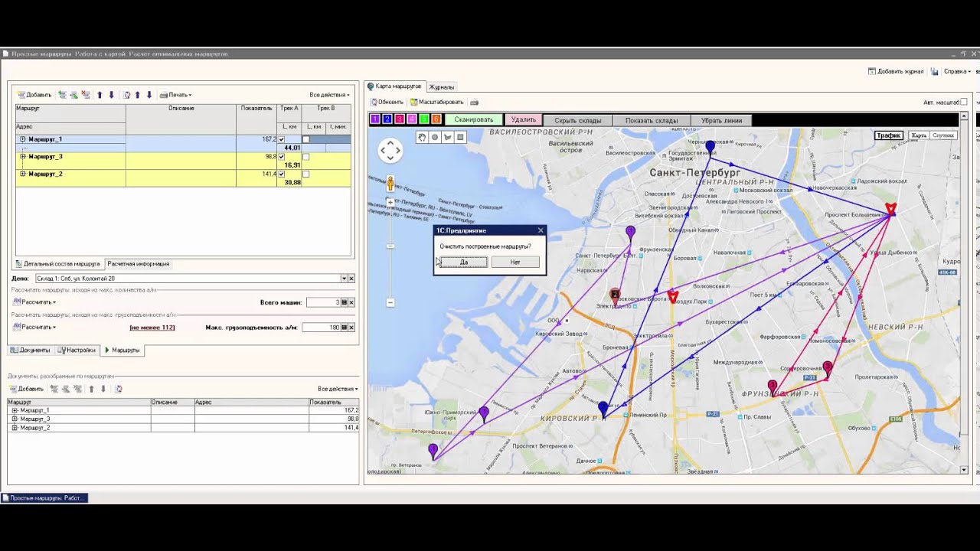The height and width of the screenshot is (551, 980).
Task: Click the Всего машин number field
Action: 322,302
